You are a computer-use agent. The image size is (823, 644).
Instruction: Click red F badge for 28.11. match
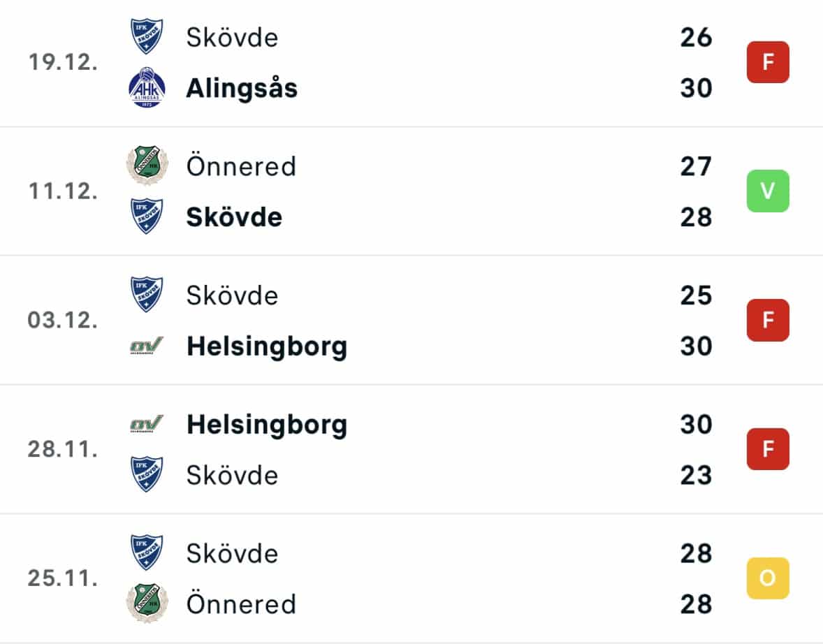(x=768, y=448)
